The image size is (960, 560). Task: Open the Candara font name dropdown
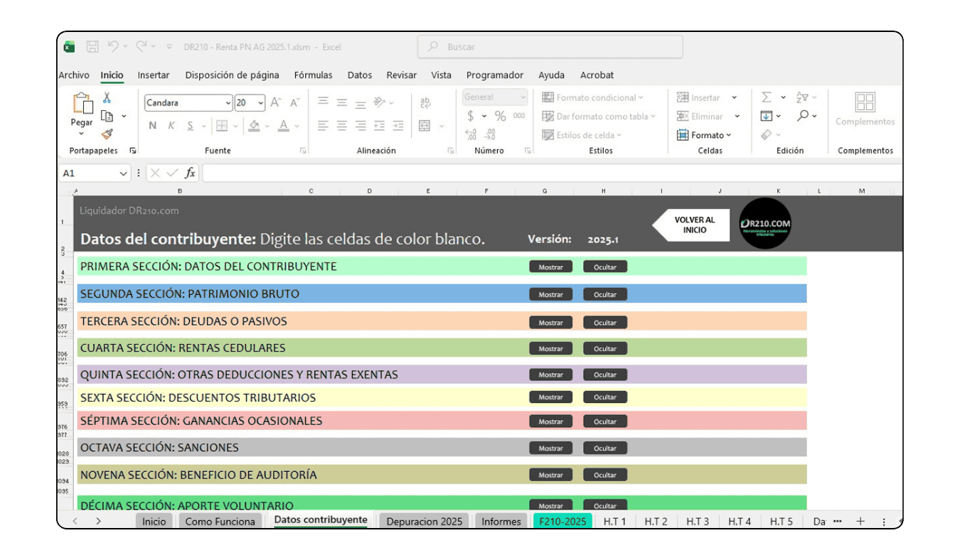228,103
